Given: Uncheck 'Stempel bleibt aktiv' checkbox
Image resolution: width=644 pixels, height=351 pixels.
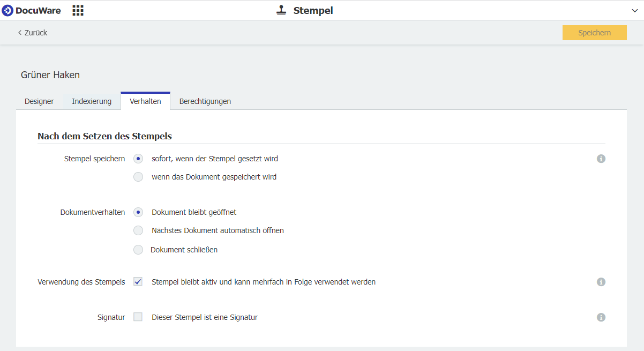Looking at the screenshot, I should point(138,282).
